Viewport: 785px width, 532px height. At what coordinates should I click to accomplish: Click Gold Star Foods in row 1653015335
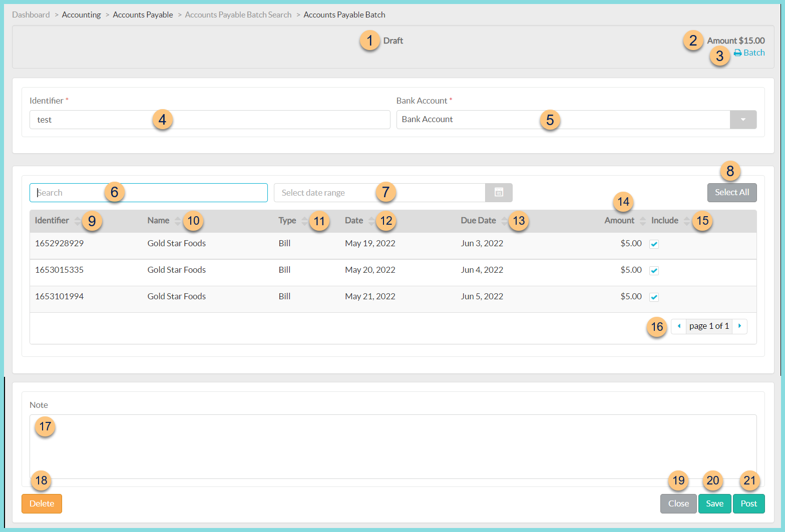[177, 270]
